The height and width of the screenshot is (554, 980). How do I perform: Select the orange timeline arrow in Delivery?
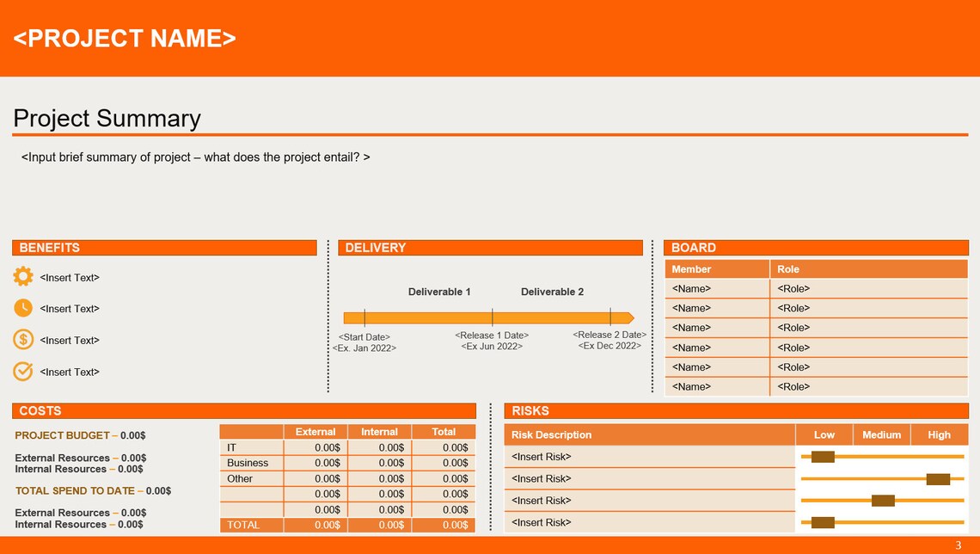tap(490, 317)
